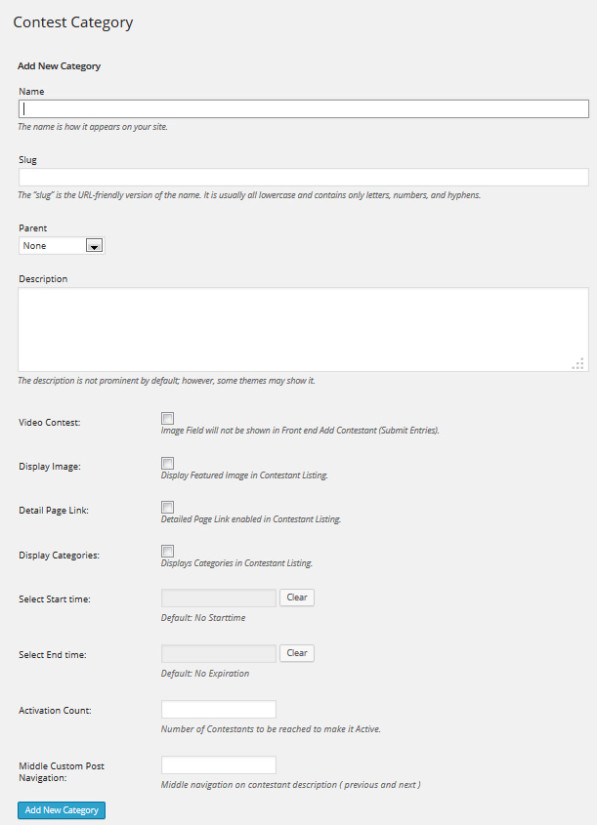Focus the Middle Custom Post Navigation field
Screen dimensions: 597x825
click(218, 765)
